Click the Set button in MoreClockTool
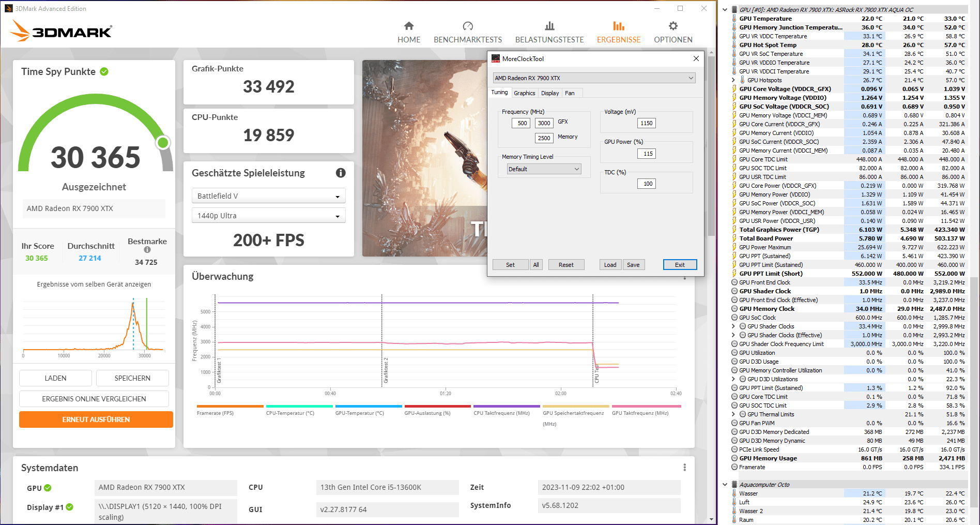 tap(510, 265)
